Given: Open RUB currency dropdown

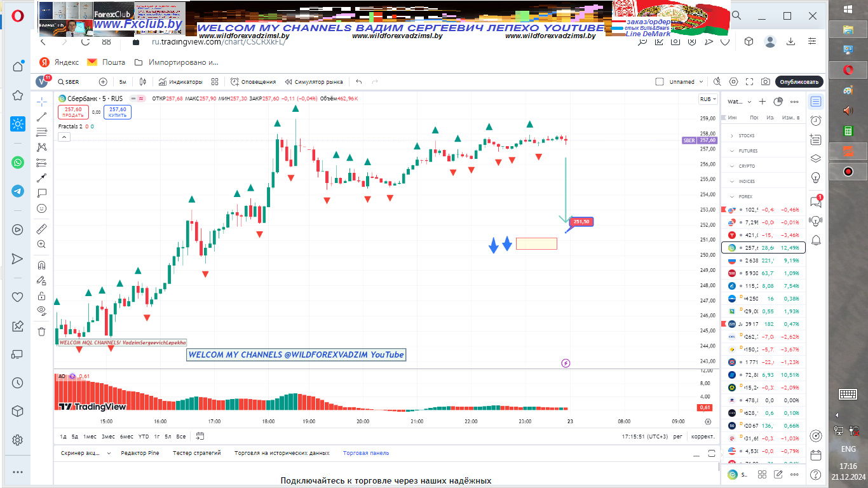Looking at the screenshot, I should point(708,99).
